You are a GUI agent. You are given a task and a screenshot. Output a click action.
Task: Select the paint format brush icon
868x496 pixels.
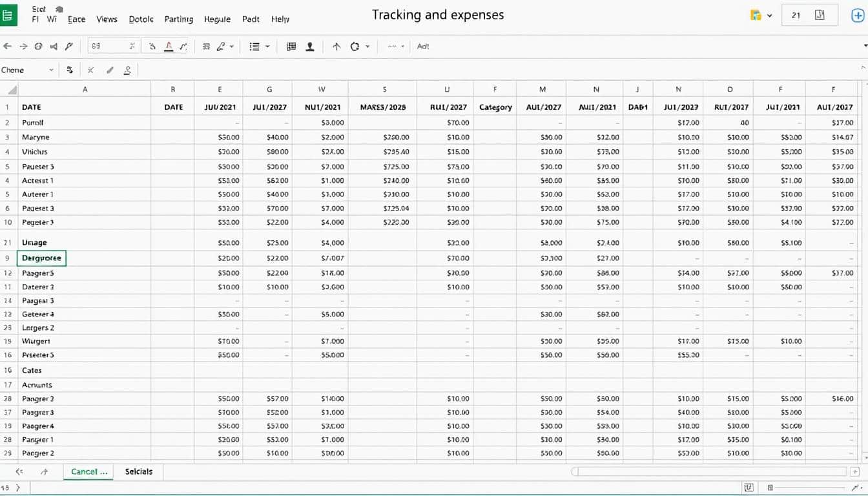tap(69, 46)
